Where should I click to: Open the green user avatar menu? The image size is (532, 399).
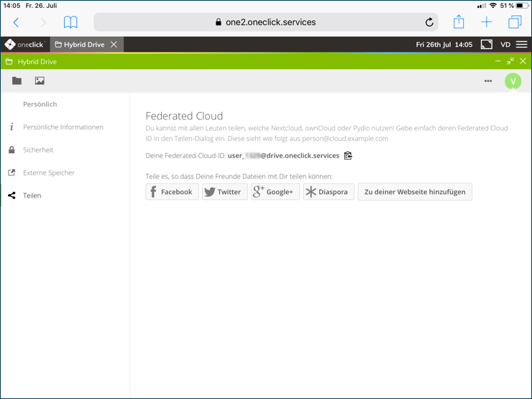click(x=512, y=81)
